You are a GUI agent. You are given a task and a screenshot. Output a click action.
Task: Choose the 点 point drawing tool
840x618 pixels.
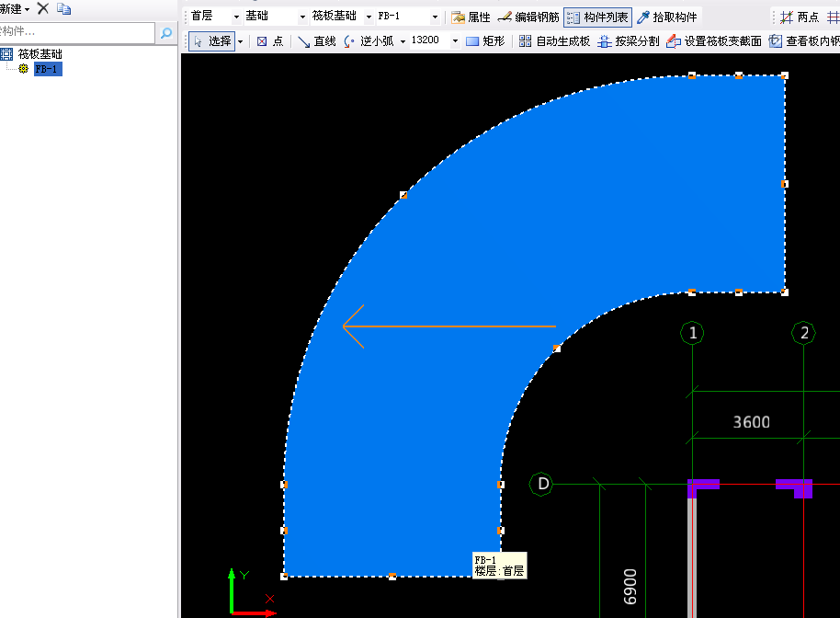[270, 41]
